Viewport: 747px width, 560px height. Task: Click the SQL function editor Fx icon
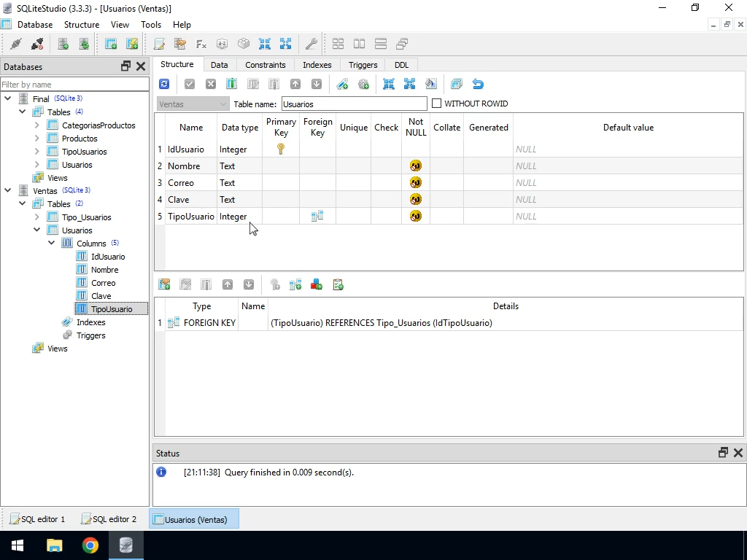(x=201, y=44)
